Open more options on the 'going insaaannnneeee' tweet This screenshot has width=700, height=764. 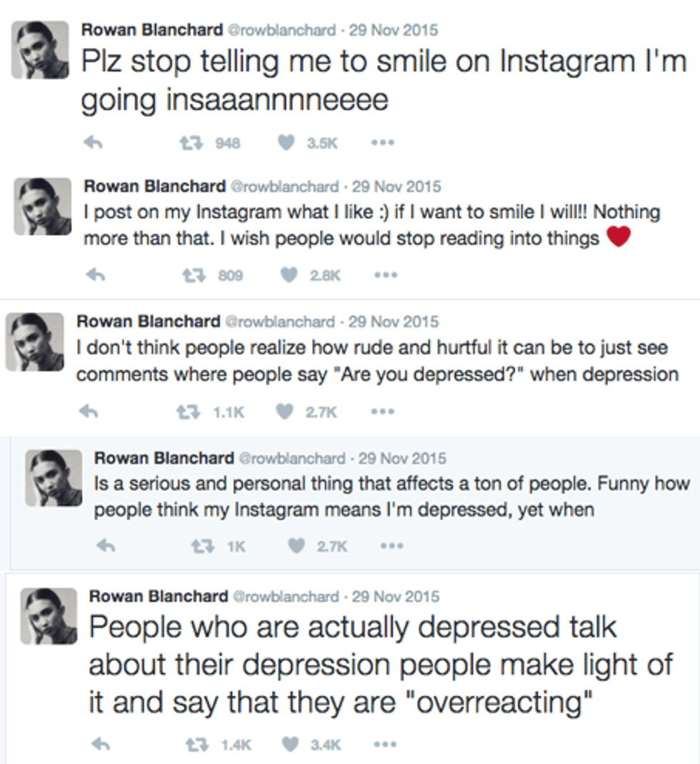pyautogui.click(x=382, y=142)
